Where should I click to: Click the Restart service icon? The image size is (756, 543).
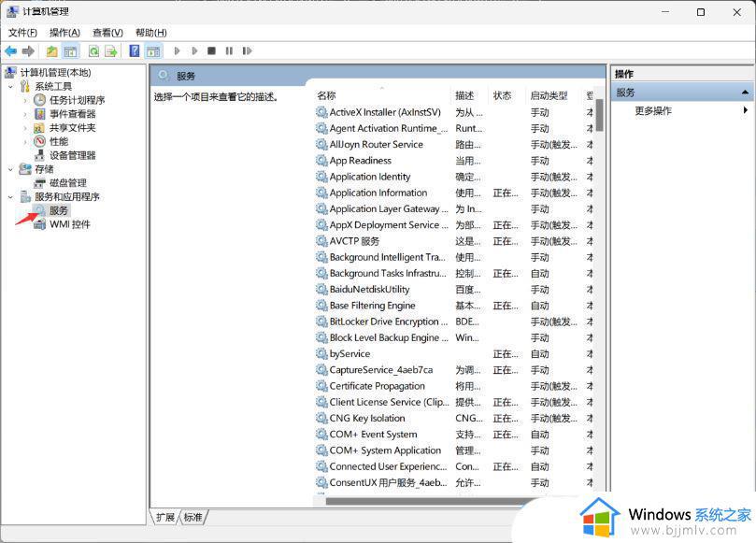(x=247, y=50)
